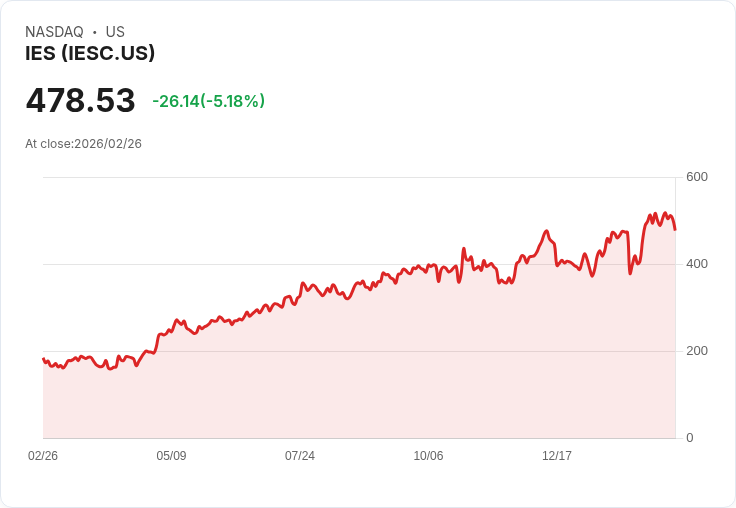Viewport: 736px width, 508px height.
Task: Select the 12/17 x-axis date label
Action: (x=557, y=456)
